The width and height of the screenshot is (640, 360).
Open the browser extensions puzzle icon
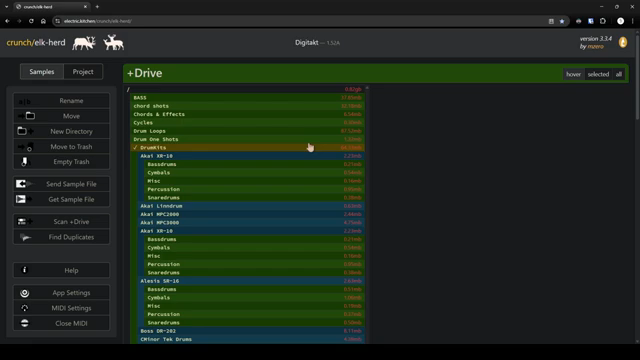[x=603, y=21]
